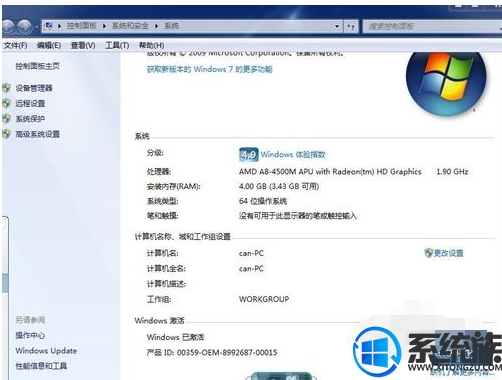The image size is (502, 380).
Task: Open the address bar history dropdown arrow
Action: [337, 26]
